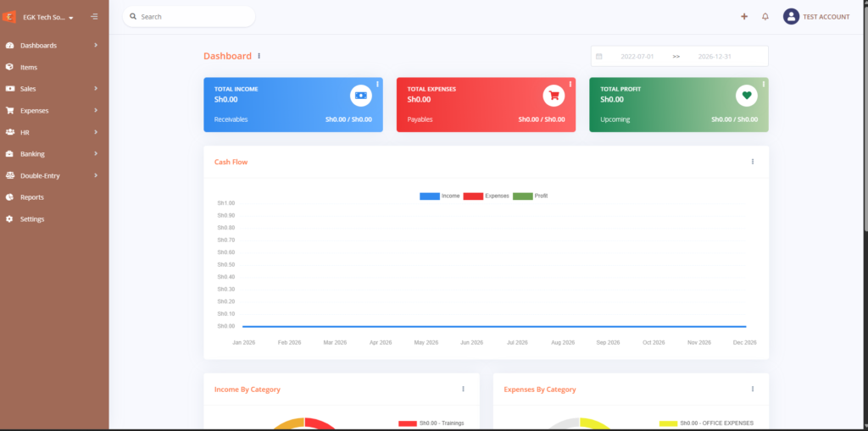This screenshot has width=868, height=431.
Task: Open three-dot menu beside Dashboard title
Action: pyautogui.click(x=259, y=56)
